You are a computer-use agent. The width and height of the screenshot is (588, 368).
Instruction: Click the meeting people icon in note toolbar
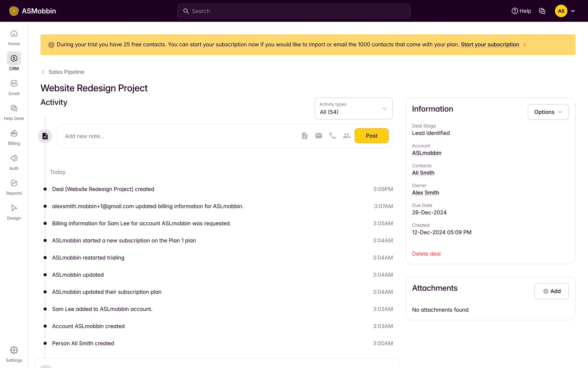coord(346,136)
